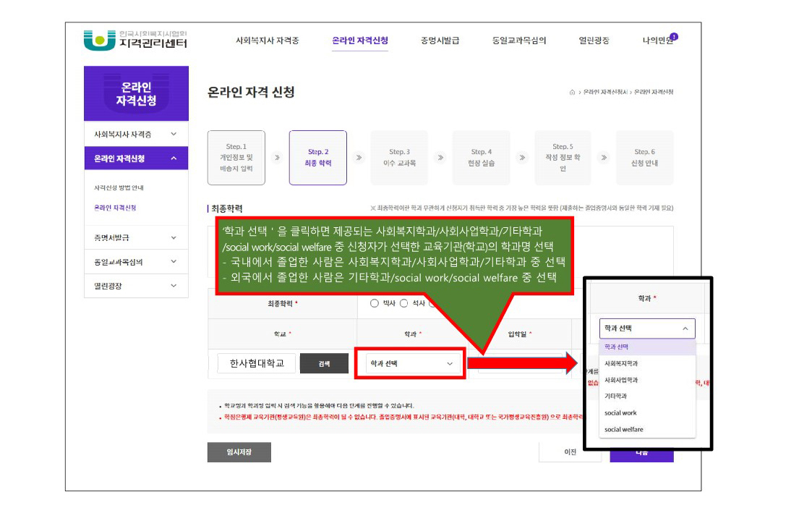The height and width of the screenshot is (513, 812).
Task: Choose 사회복지학과 from the dropdown list
Action: pos(647,363)
